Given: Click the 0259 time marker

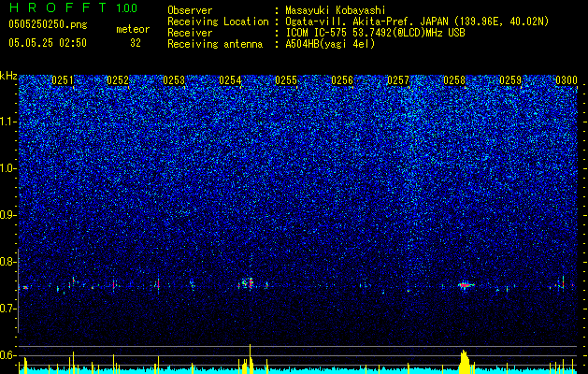Looking at the screenshot, I should coord(510,80).
